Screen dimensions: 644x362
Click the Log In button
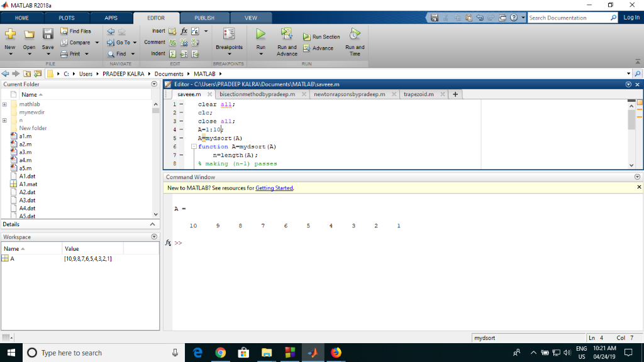(x=631, y=18)
